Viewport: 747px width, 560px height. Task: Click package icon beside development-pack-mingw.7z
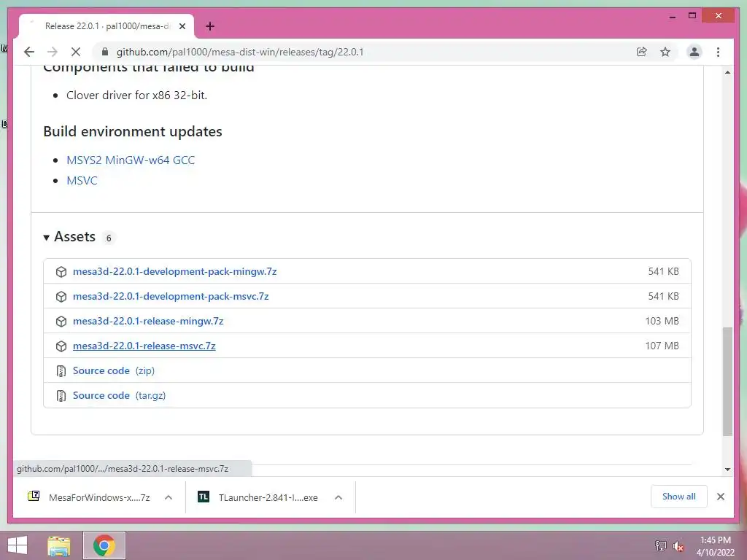[61, 272]
